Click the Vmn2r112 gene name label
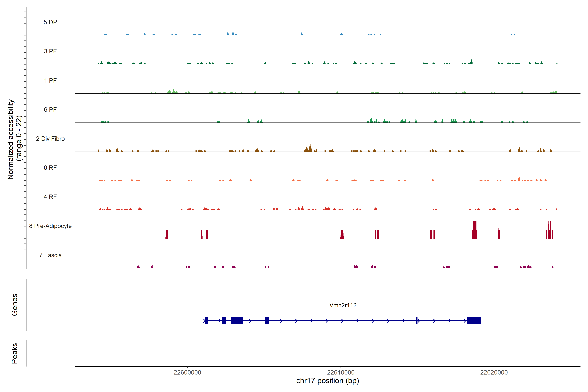 (x=343, y=305)
